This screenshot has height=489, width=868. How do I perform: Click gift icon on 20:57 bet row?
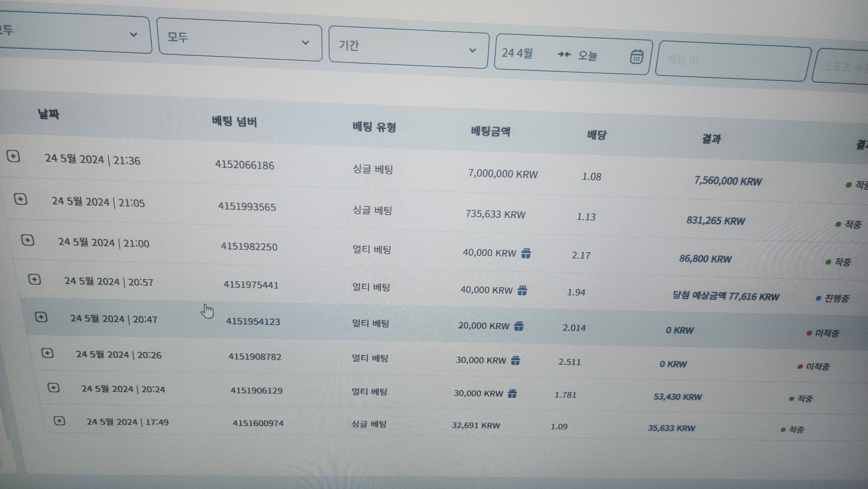tap(522, 290)
